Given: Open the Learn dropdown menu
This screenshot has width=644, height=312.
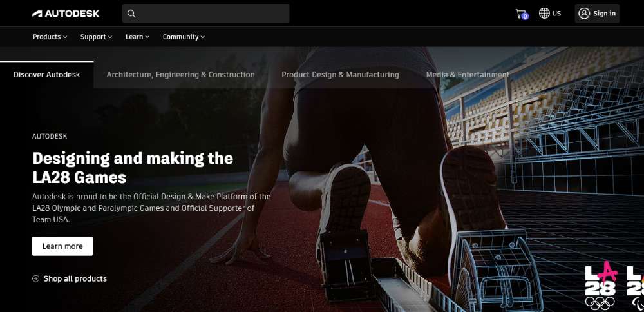Looking at the screenshot, I should point(137,37).
